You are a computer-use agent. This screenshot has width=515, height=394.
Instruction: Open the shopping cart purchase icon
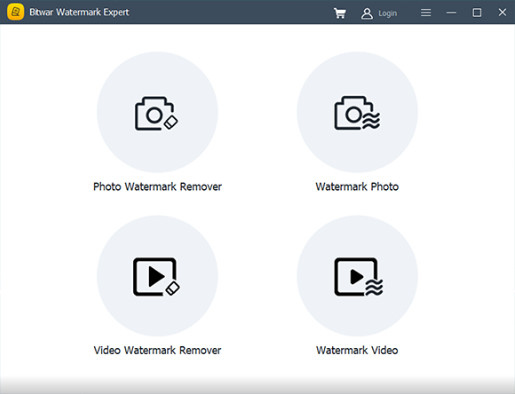(x=340, y=13)
